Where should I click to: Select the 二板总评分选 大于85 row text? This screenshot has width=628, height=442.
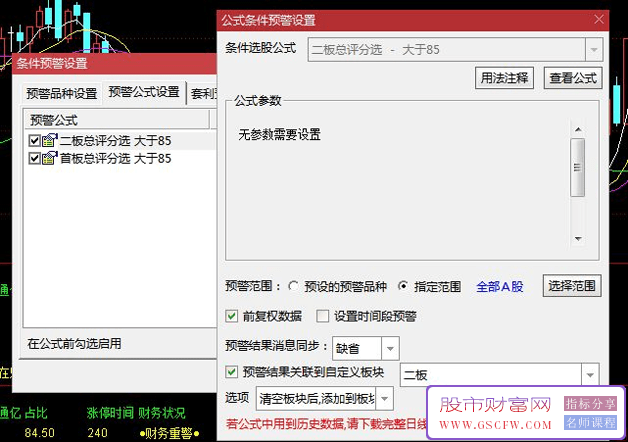tap(115, 141)
